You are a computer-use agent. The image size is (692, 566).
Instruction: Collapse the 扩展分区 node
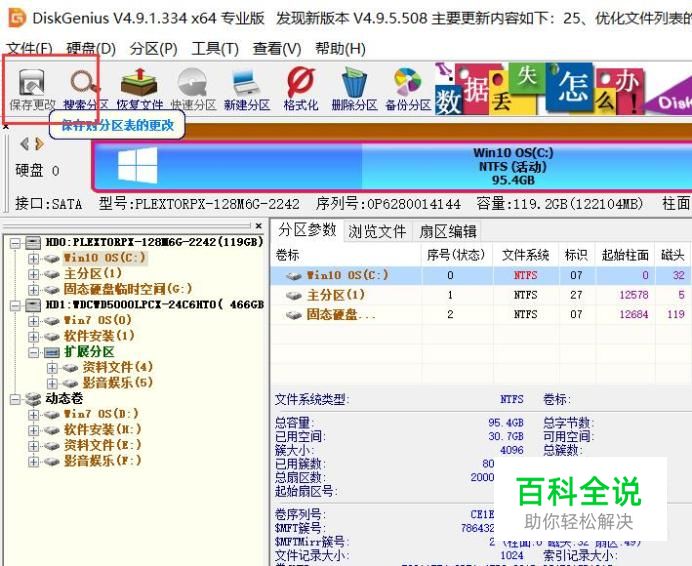click(x=34, y=352)
